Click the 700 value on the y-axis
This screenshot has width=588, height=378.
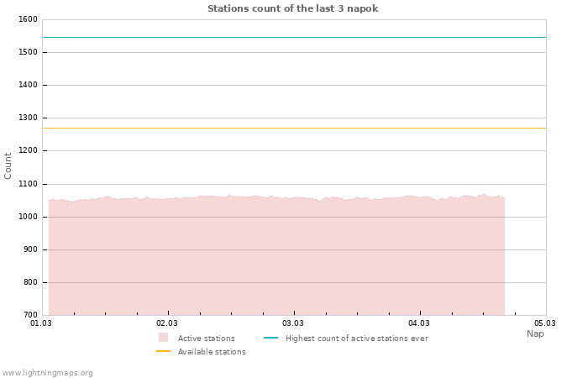29,315
